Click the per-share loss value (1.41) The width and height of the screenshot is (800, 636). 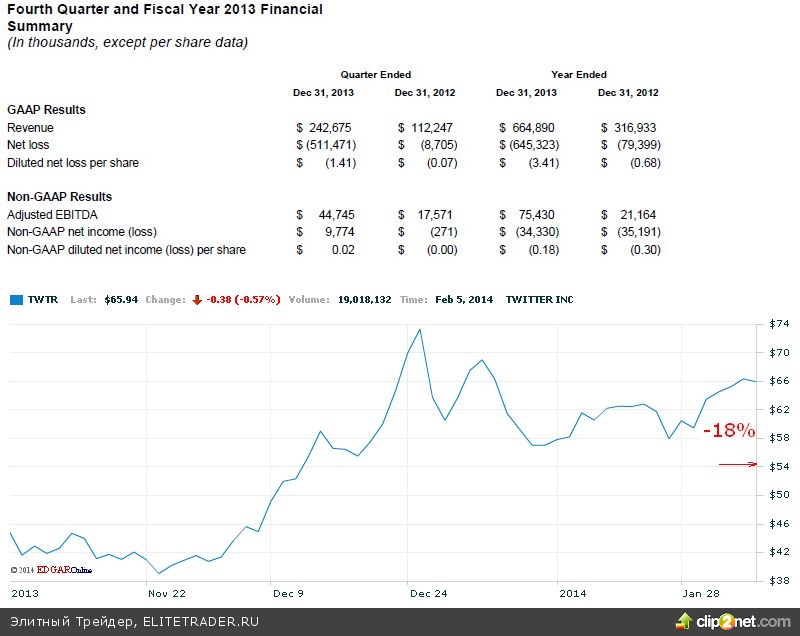coord(340,163)
